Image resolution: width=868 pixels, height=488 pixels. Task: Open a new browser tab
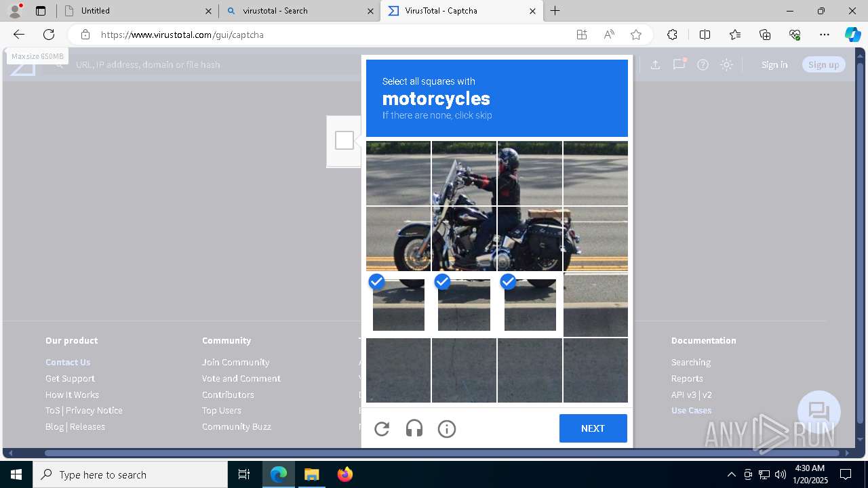555,11
